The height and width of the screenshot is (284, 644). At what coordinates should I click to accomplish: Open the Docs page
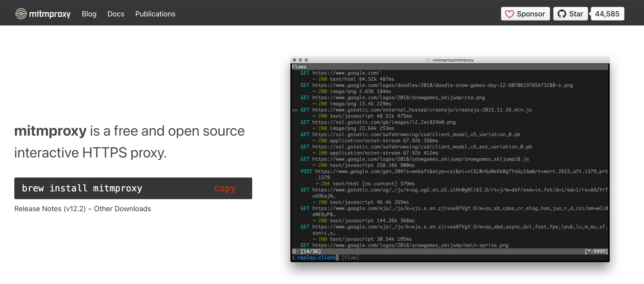116,14
